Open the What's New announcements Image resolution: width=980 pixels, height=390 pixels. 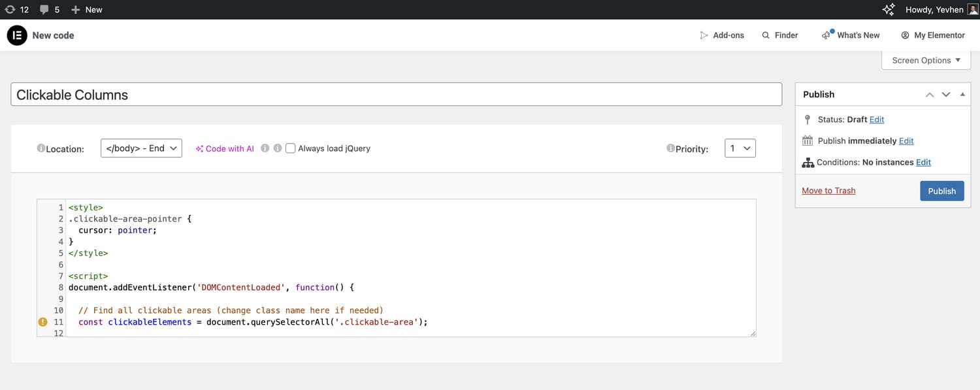851,35
